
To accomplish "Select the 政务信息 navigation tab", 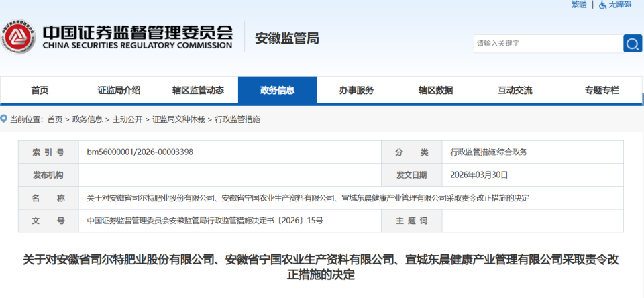I will click(x=278, y=90).
